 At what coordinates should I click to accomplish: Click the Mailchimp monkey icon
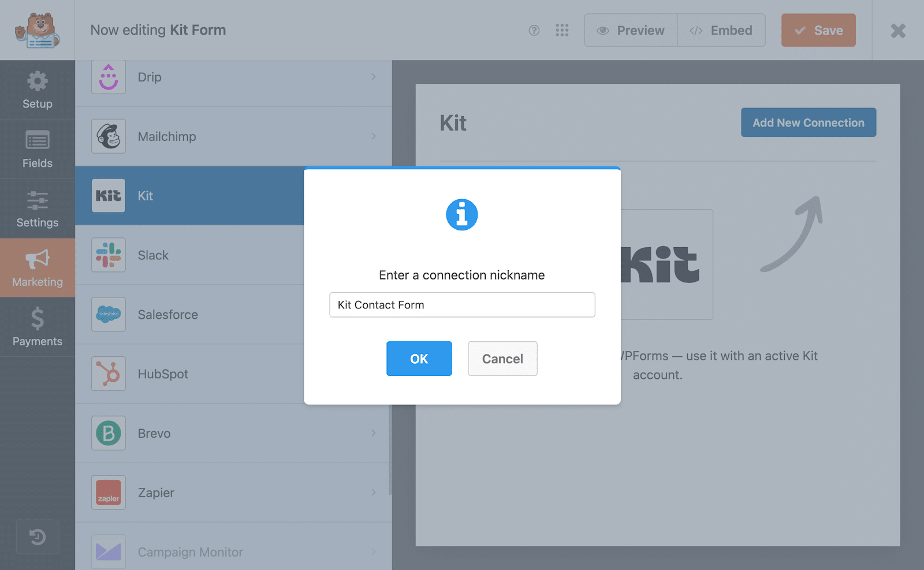point(109,136)
